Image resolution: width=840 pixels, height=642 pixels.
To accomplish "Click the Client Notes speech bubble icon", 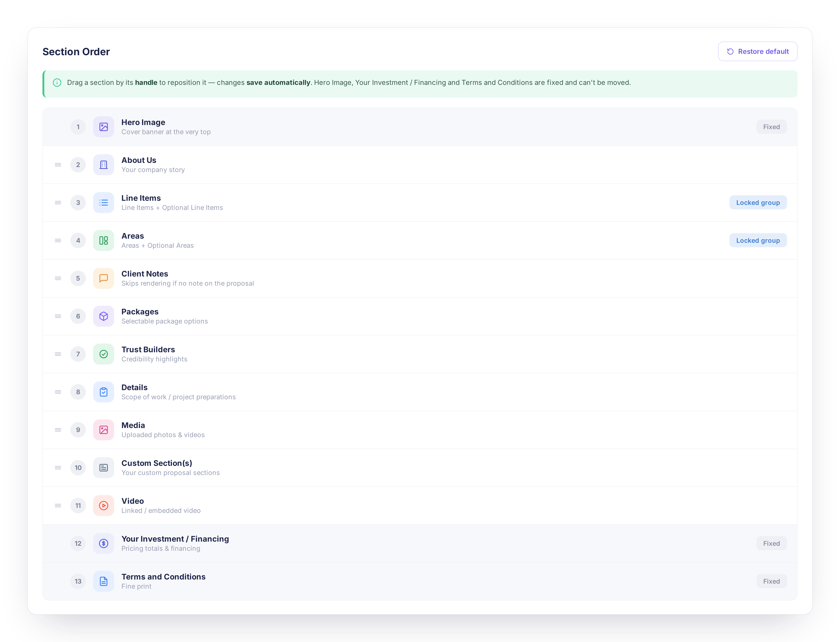I will click(x=104, y=278).
